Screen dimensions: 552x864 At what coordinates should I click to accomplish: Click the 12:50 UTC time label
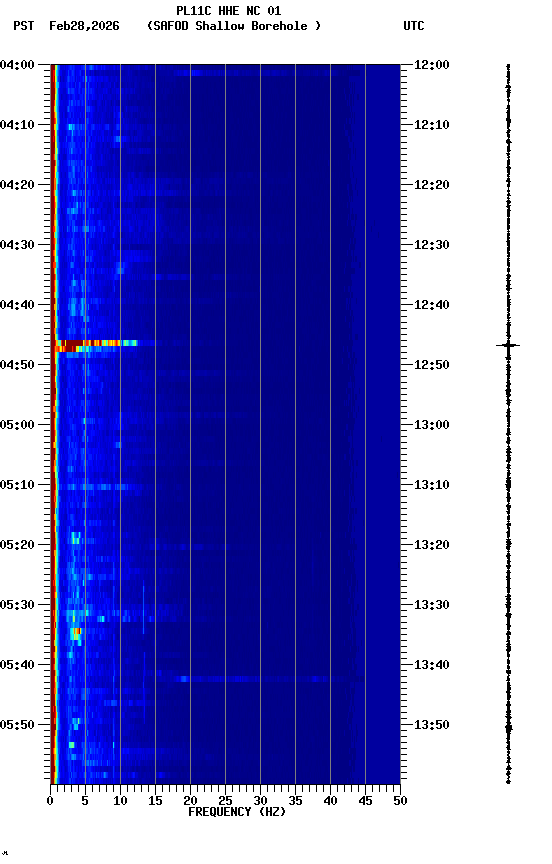(x=432, y=365)
